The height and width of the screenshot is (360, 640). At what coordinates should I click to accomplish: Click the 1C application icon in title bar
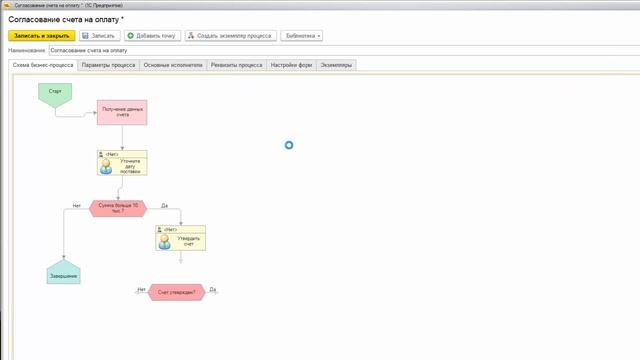click(7, 5)
